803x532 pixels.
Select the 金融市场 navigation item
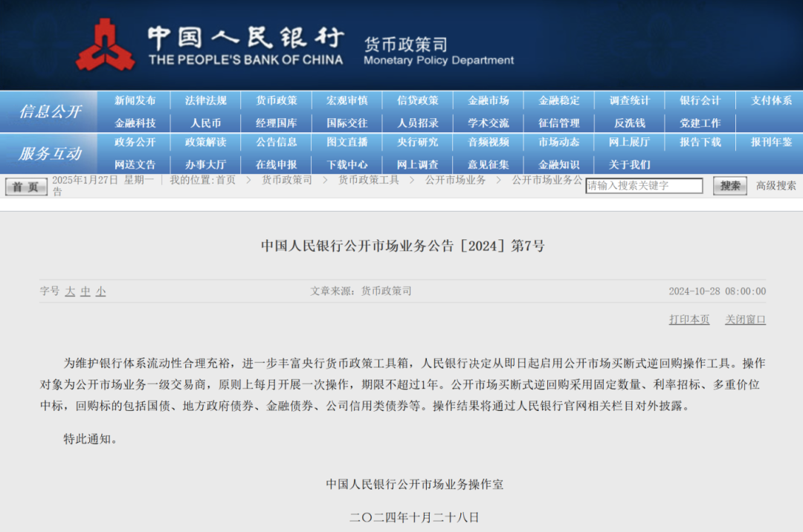click(x=488, y=101)
